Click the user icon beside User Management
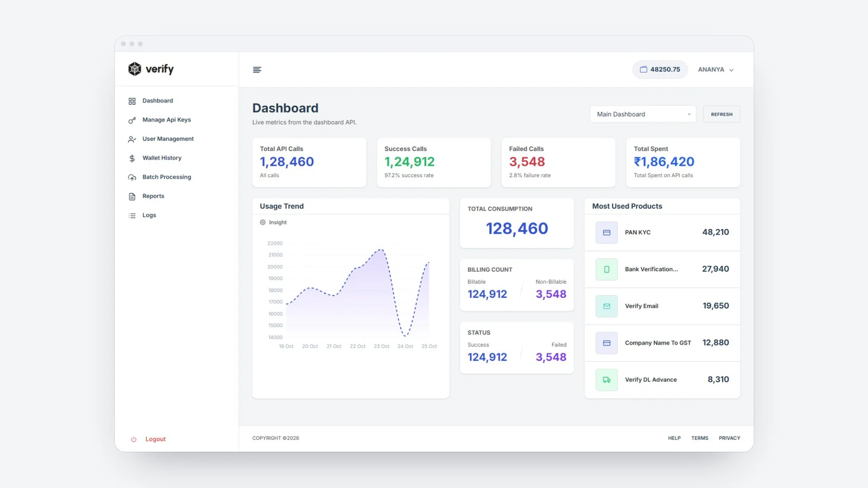 pos(132,139)
